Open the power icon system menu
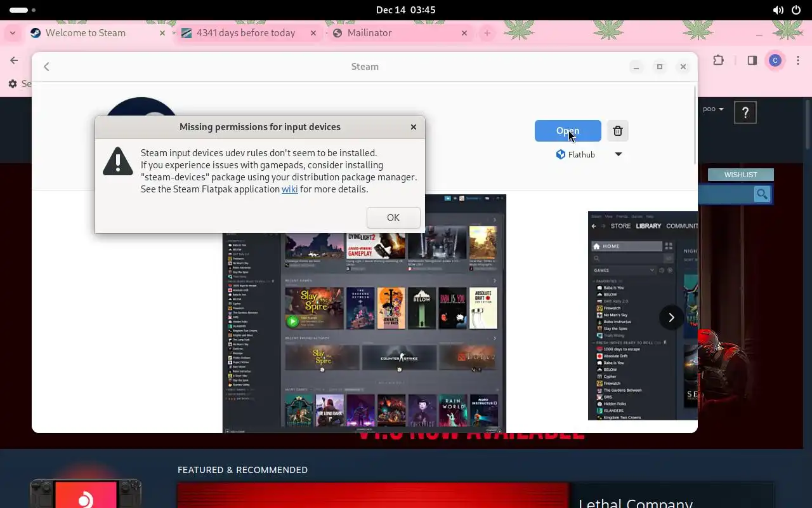This screenshot has width=812, height=508. [x=797, y=10]
